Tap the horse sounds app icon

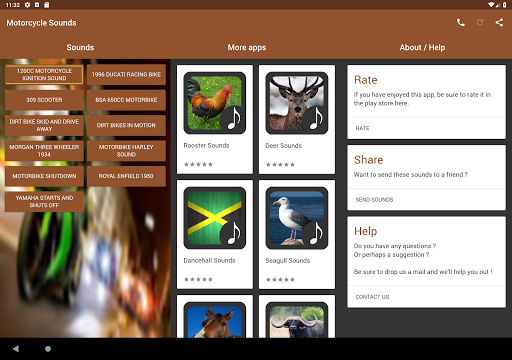click(x=215, y=320)
